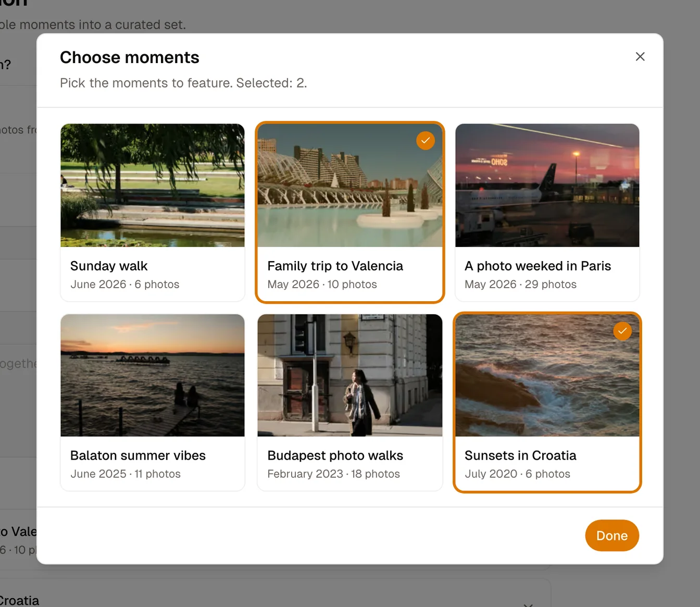Viewport: 700px width, 607px height.
Task: Click 'July 2020 · 6 photos' text
Action: 517,474
